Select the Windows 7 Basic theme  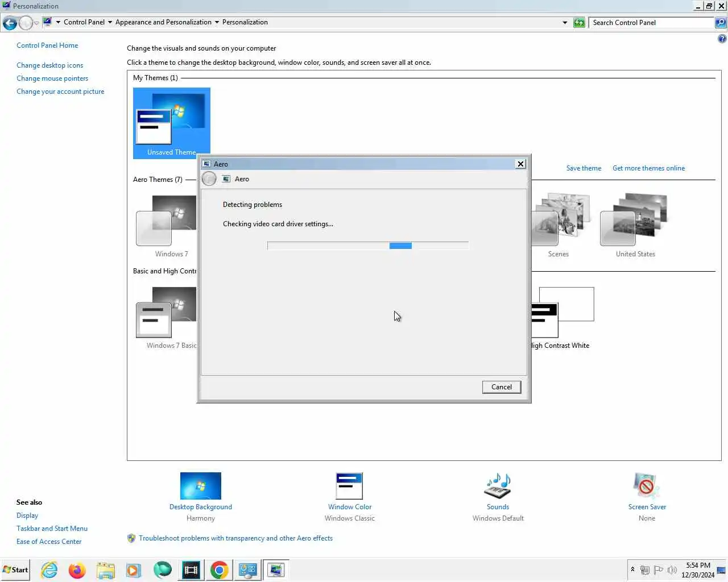tap(165, 317)
